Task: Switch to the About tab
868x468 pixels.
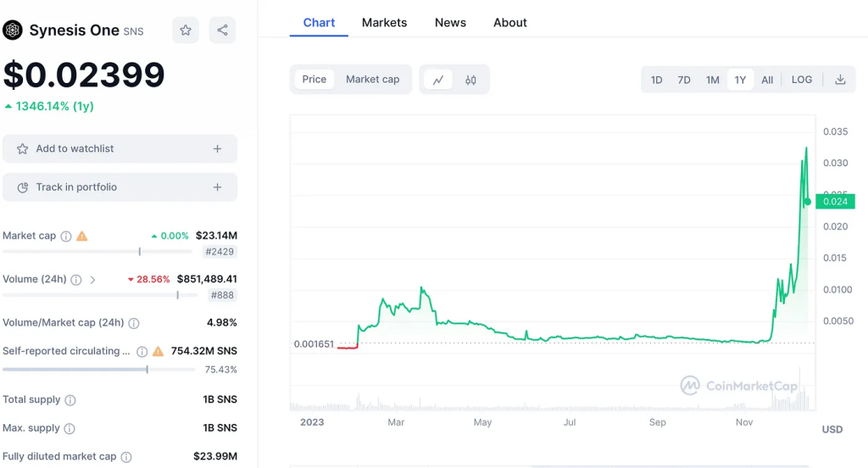Action: click(x=509, y=23)
